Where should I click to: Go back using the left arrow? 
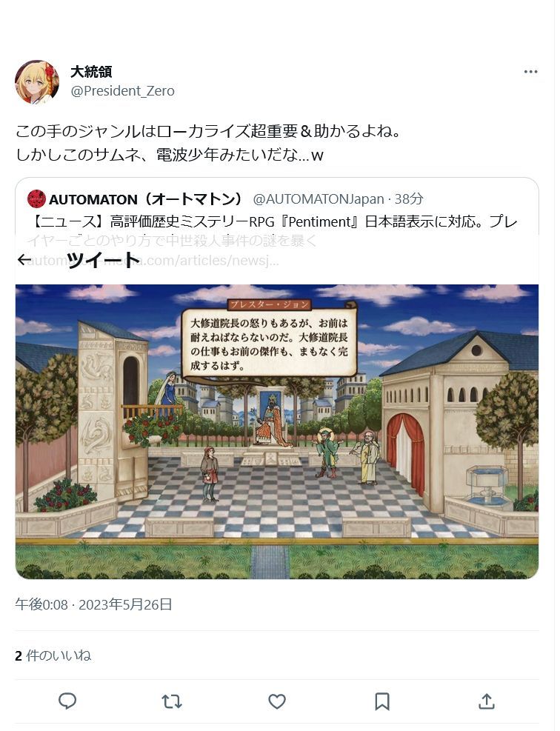tap(24, 259)
